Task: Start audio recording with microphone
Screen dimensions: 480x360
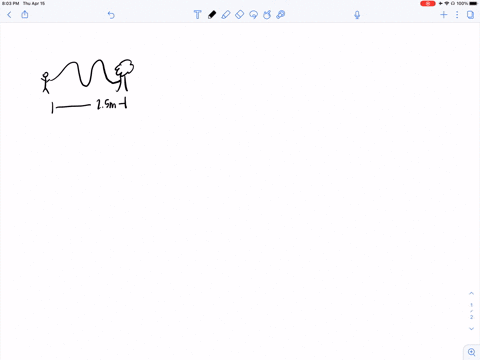Action: [x=357, y=15]
